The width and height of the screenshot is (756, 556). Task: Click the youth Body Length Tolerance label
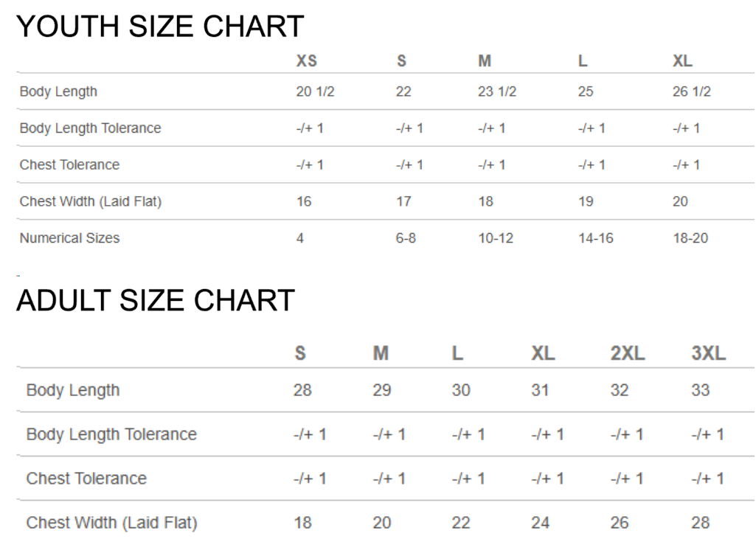(x=90, y=128)
